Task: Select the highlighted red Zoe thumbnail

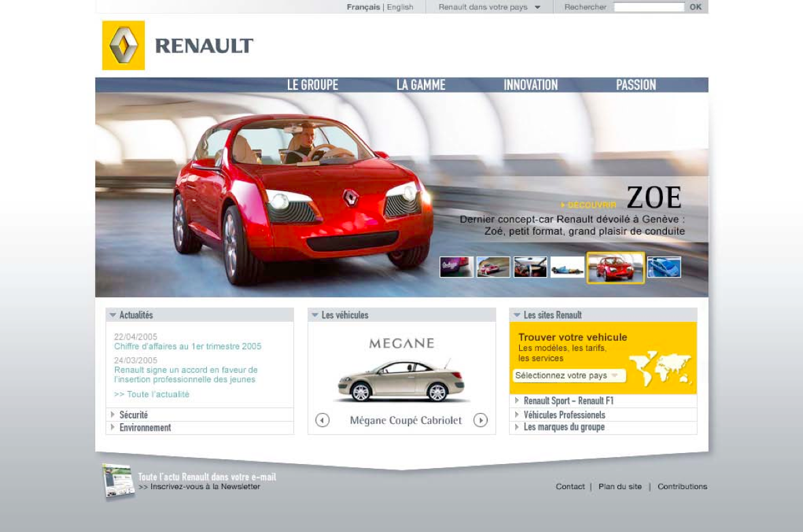Action: [x=615, y=268]
